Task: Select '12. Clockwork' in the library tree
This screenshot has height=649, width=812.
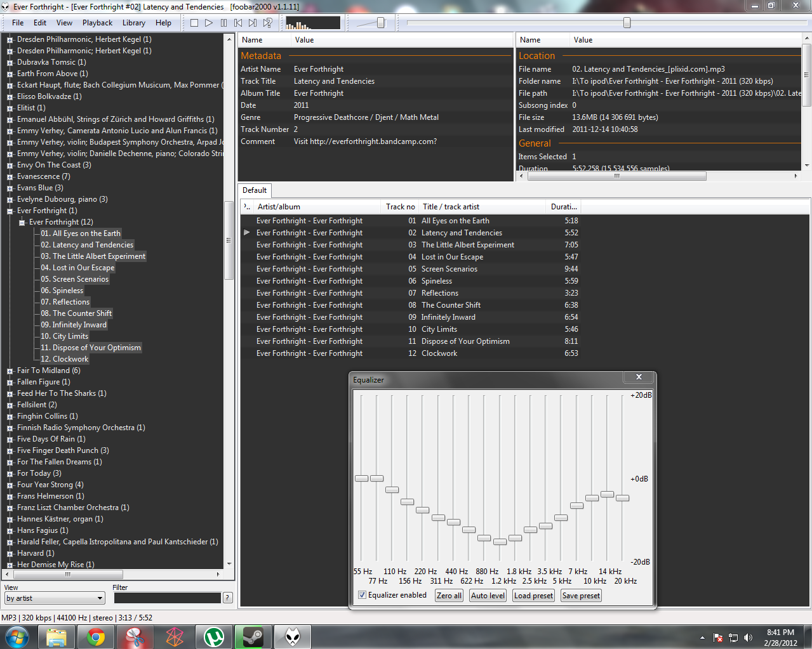Action: [x=65, y=359]
